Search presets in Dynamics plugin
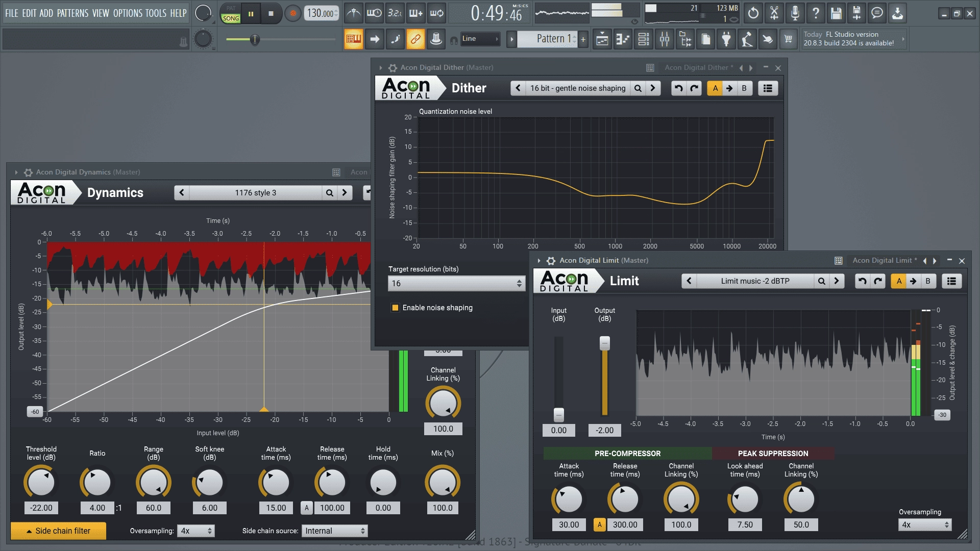Image resolution: width=980 pixels, height=551 pixels. (x=330, y=193)
